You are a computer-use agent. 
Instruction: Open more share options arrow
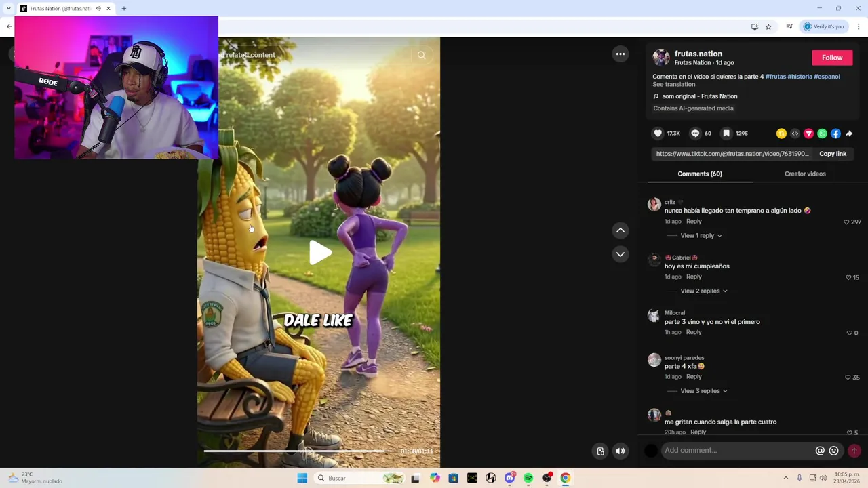(x=849, y=134)
